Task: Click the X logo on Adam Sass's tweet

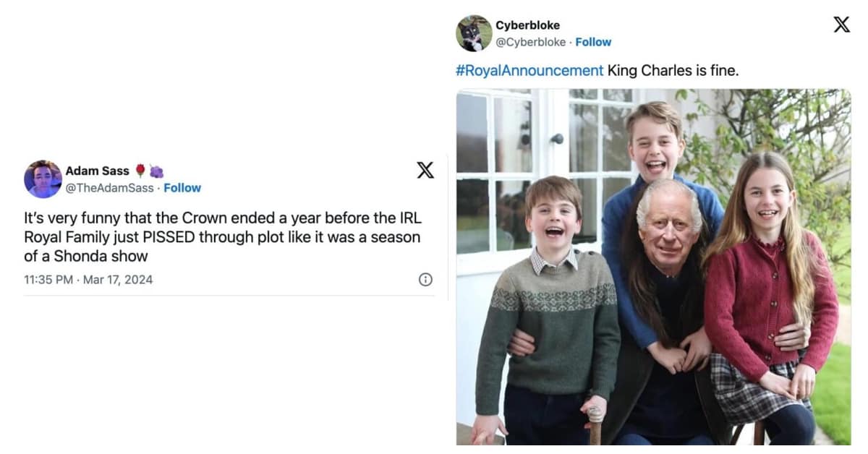Action: click(425, 171)
